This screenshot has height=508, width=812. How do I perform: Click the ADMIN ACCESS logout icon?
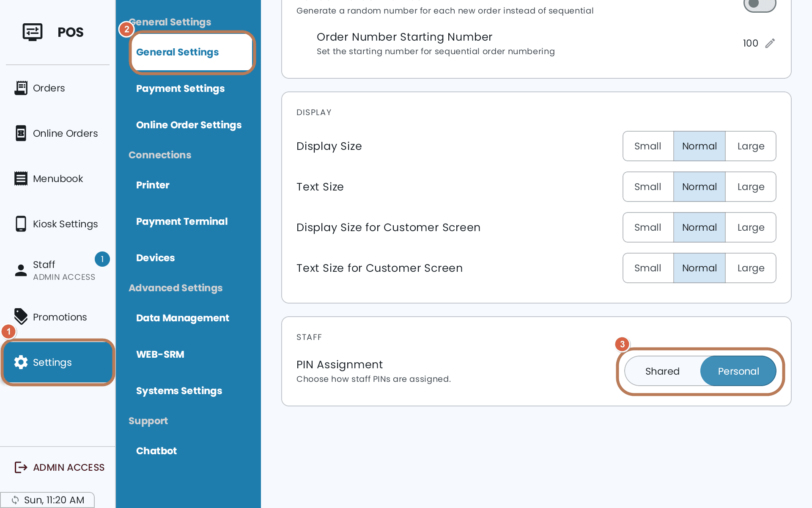21,467
